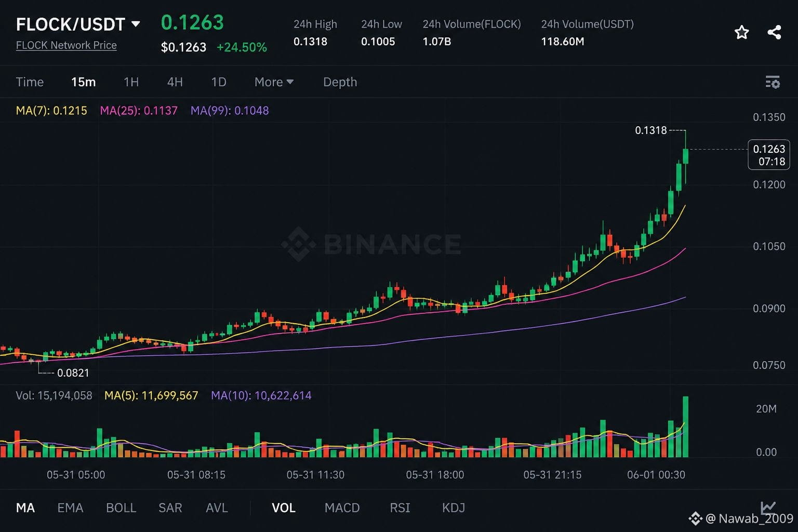Screen dimensions: 798x532
Task: Enable the AVL indicator
Action: click(x=217, y=508)
